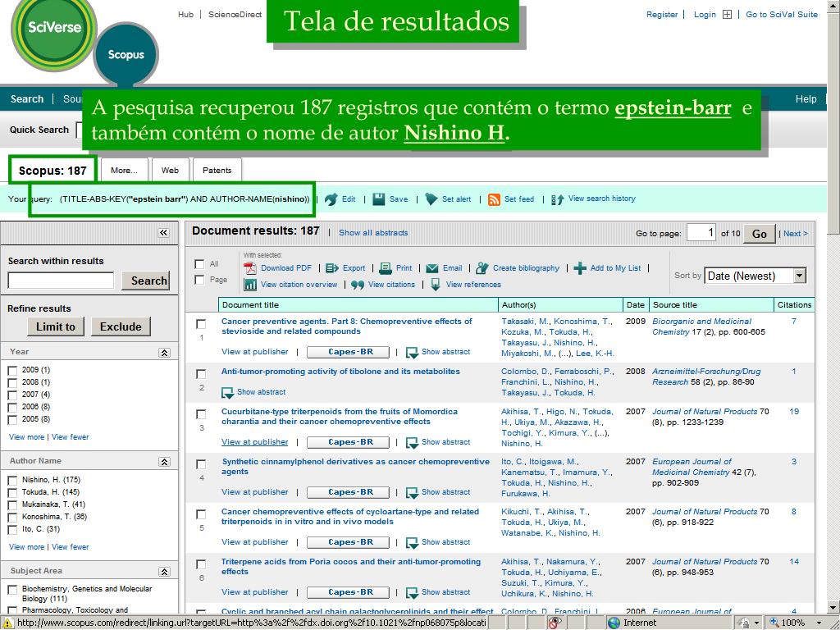Click the vertical page scrollbar down arrow
This screenshot has width=840, height=630.
(x=833, y=608)
